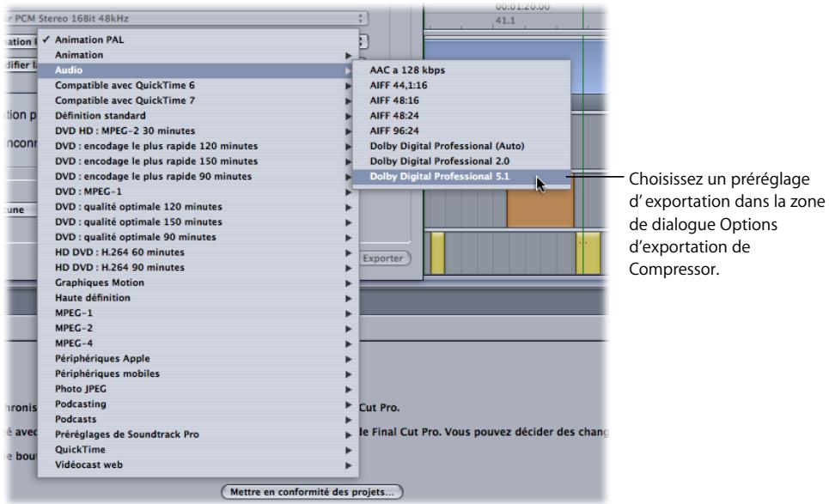Choose Dolby Digital Professional (Auto) preset
The image size is (829, 504).
pos(462,146)
